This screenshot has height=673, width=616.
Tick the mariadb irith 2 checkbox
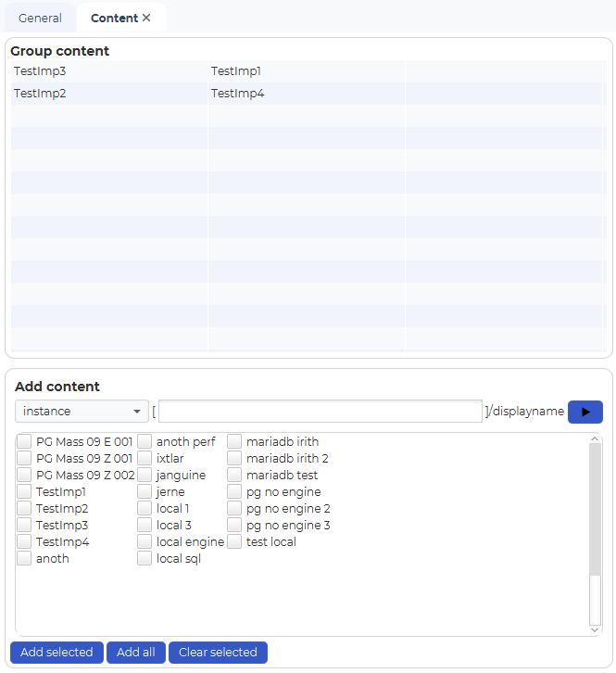(234, 459)
